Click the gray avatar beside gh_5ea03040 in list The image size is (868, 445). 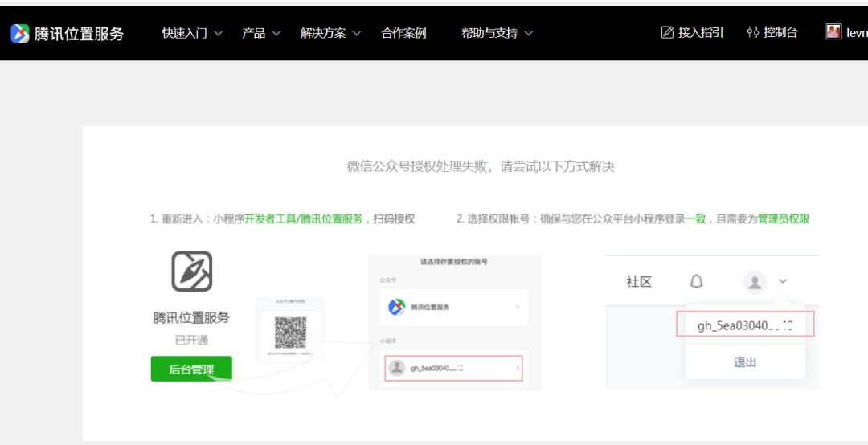397,368
